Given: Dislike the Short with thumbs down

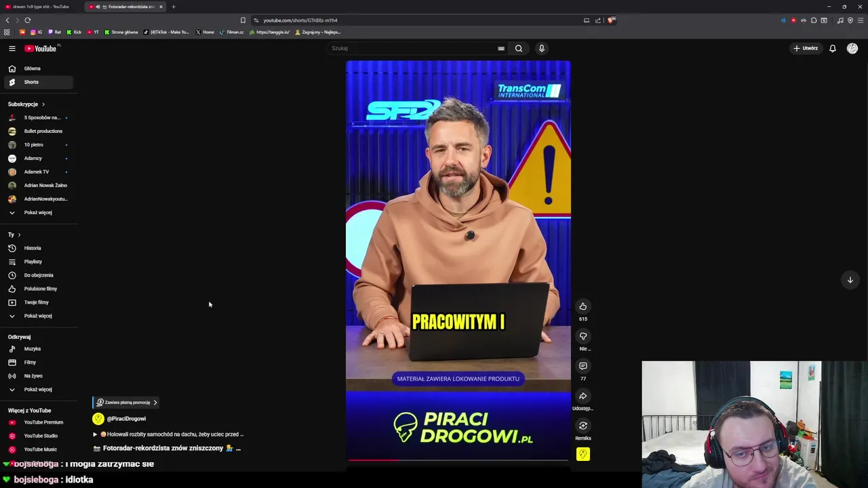Looking at the screenshot, I should (583, 336).
